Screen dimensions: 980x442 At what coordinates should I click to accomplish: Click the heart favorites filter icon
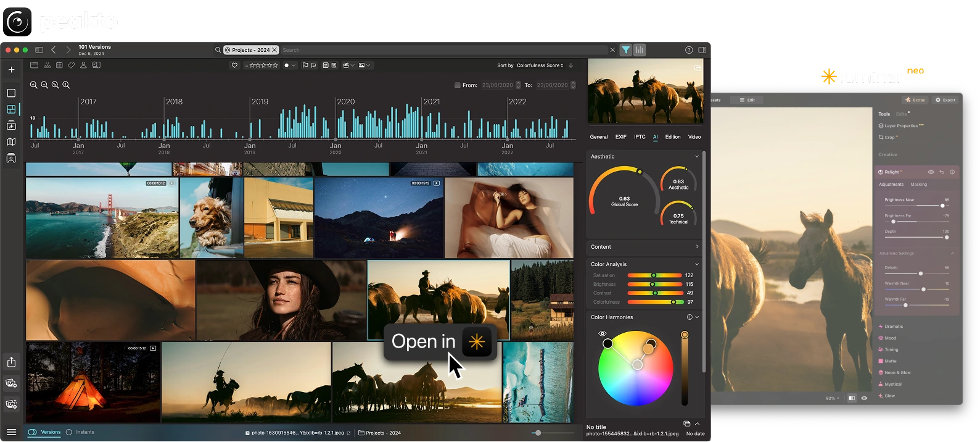pos(234,65)
